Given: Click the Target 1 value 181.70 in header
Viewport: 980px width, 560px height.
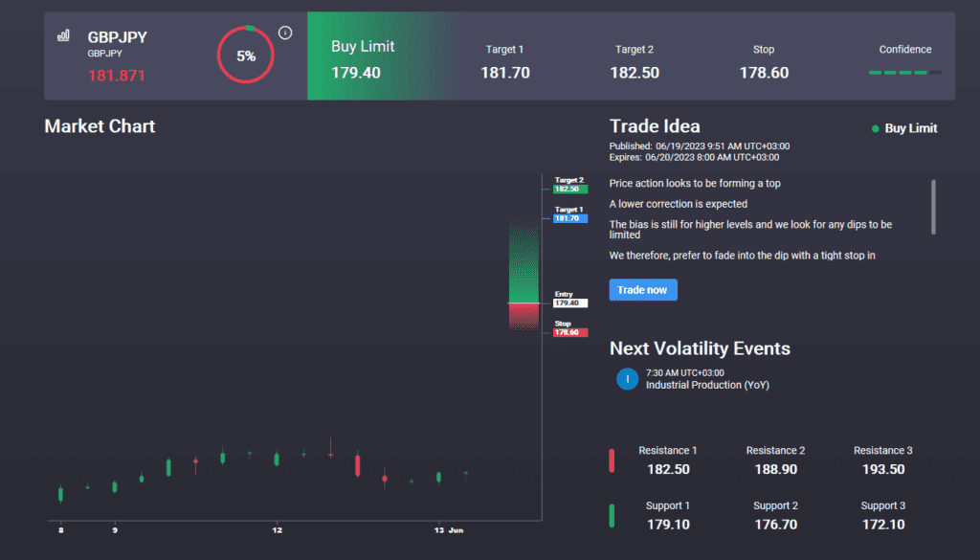Looking at the screenshot, I should [504, 73].
